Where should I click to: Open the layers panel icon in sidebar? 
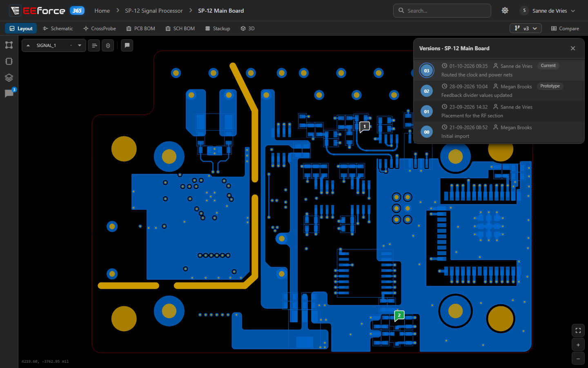(x=9, y=78)
